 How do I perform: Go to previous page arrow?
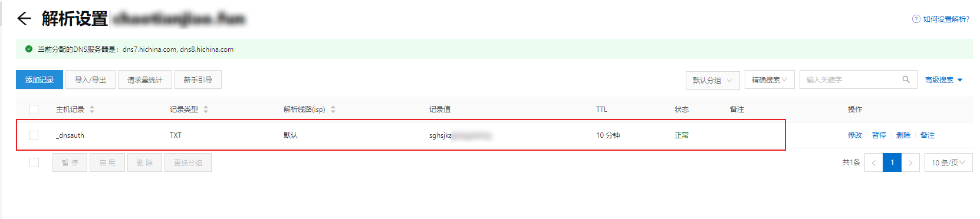tap(873, 162)
